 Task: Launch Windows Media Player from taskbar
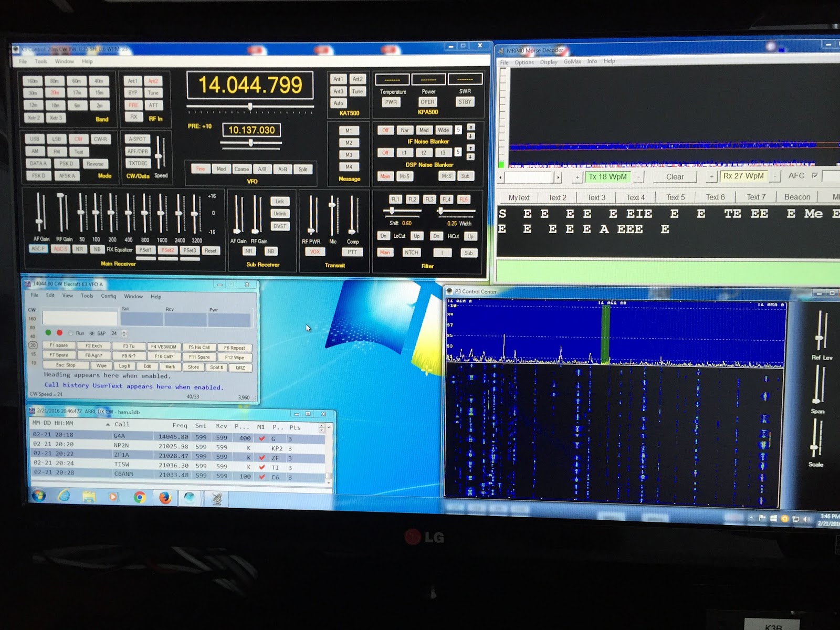coord(113,497)
